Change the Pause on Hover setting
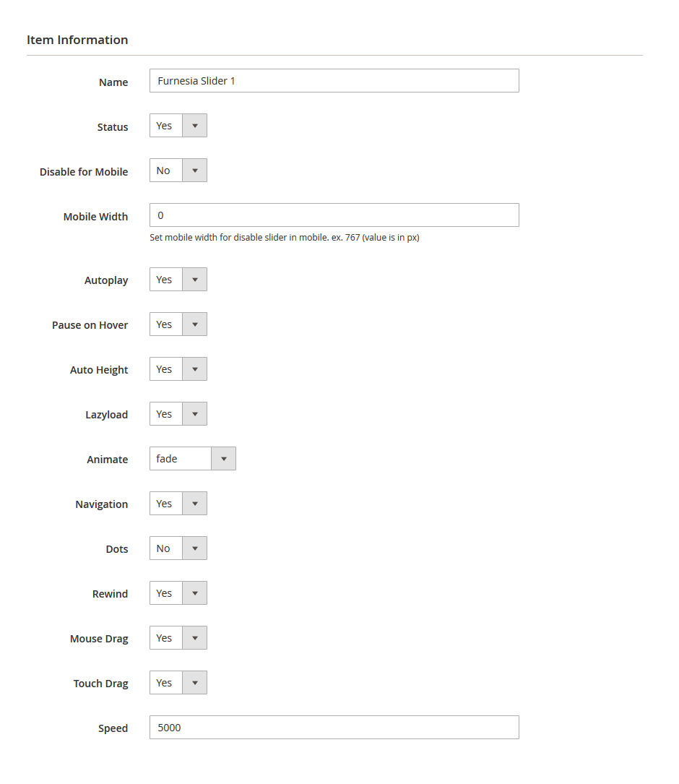This screenshot has width=679, height=784. 178,324
